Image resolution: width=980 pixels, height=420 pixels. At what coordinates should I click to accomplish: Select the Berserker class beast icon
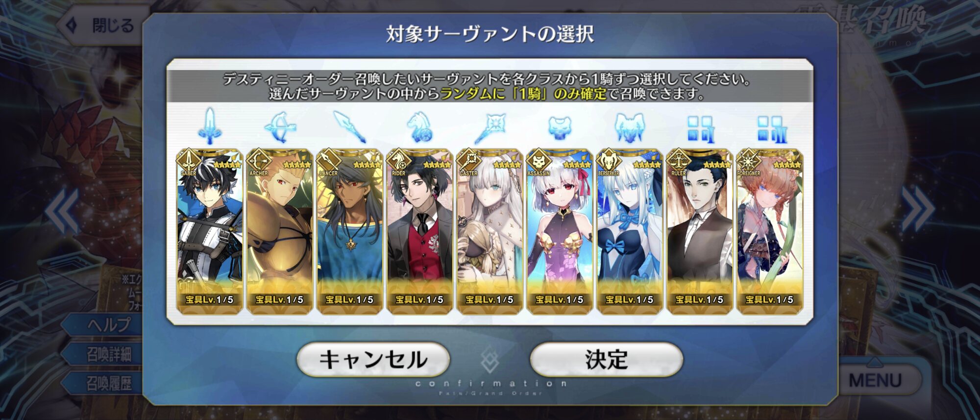pyautogui.click(x=630, y=128)
